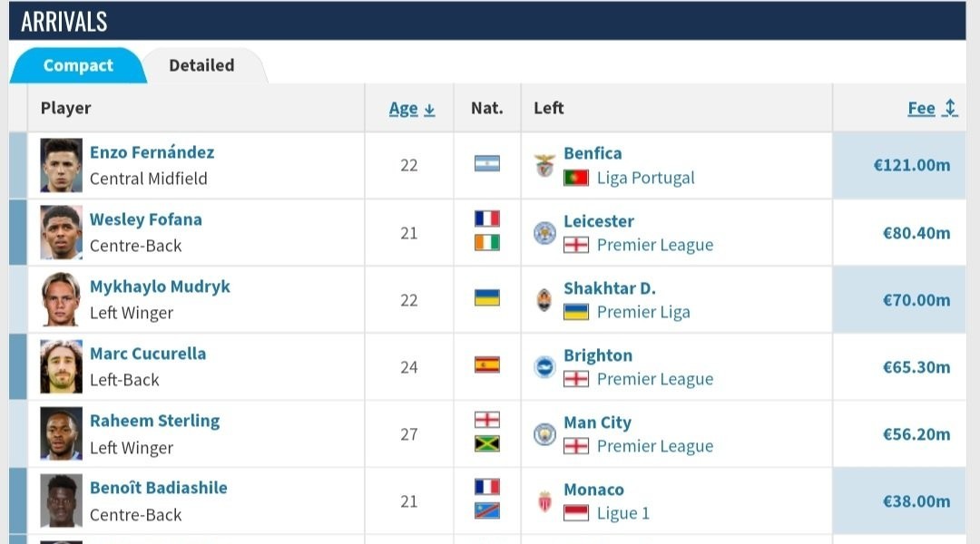Click Marc Cucurella's player photo
The height and width of the screenshot is (544, 980).
click(x=61, y=366)
